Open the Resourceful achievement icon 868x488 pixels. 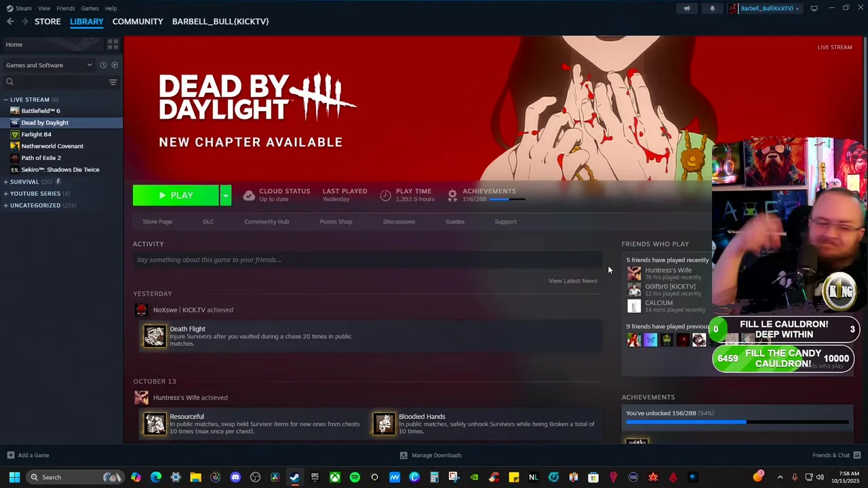[154, 424]
